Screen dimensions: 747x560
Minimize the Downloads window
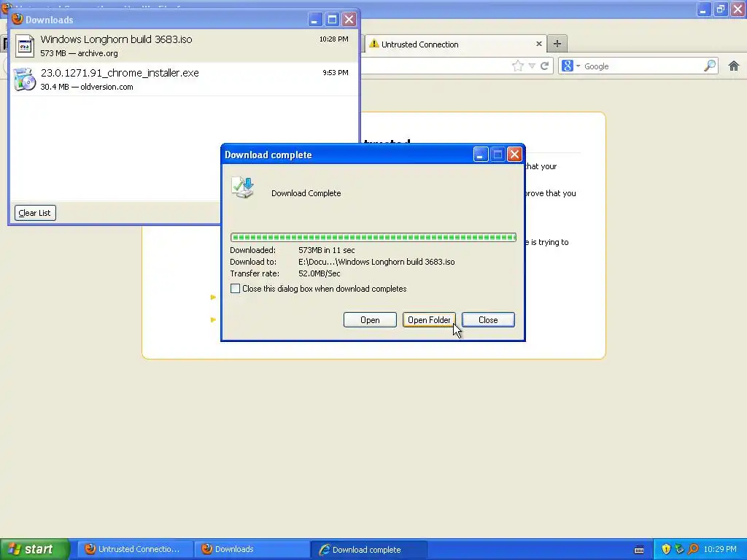314,20
